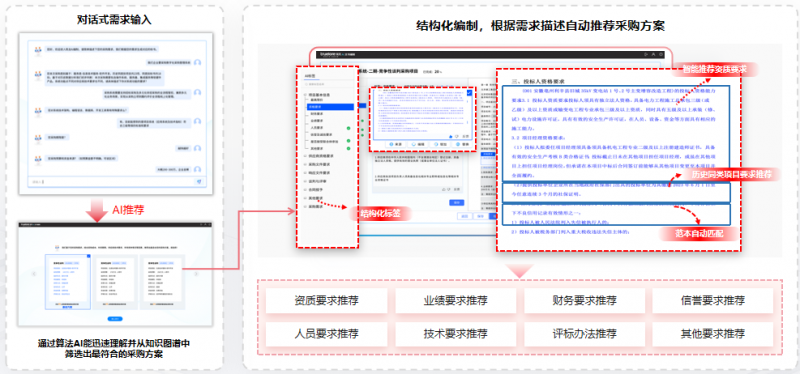Viewport: 800px width, 374px height.
Task: Go to next procurement plan card via right arrow
Action: point(195,274)
